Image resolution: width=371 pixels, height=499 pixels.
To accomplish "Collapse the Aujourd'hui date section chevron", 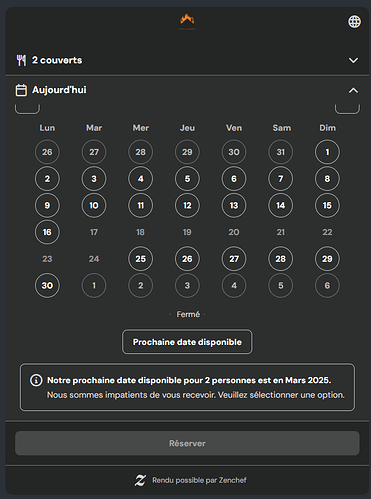I will 353,90.
